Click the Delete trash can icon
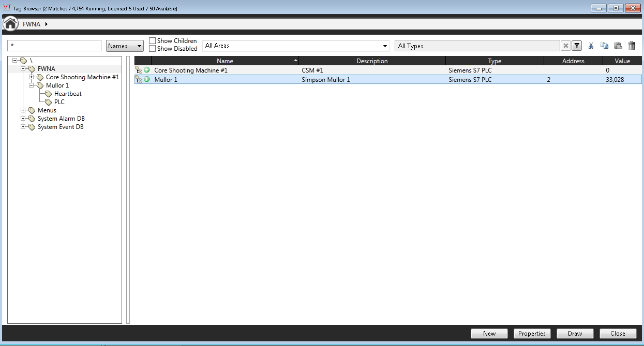This screenshot has width=644, height=346. click(631, 46)
